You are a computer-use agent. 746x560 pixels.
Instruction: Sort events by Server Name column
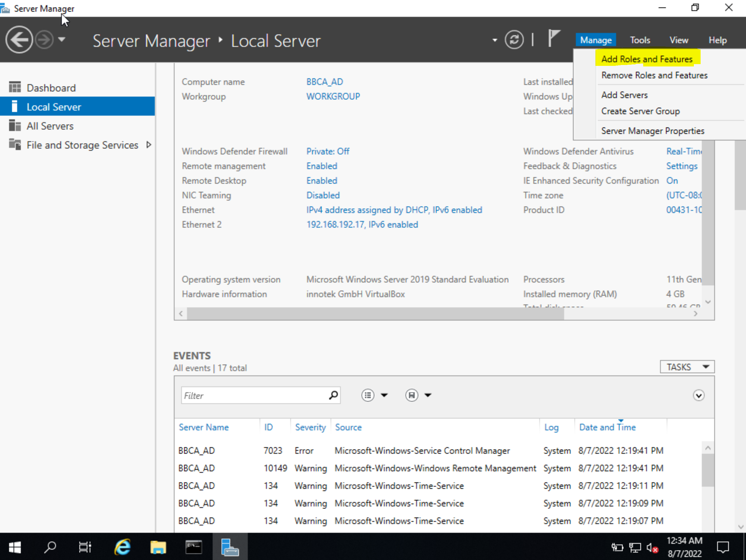pyautogui.click(x=204, y=427)
